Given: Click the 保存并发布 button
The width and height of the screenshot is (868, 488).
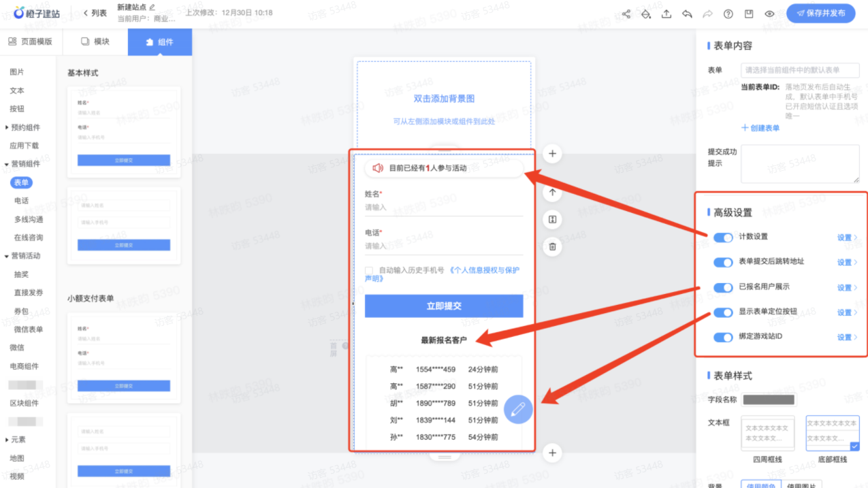Looking at the screenshot, I should [x=820, y=13].
